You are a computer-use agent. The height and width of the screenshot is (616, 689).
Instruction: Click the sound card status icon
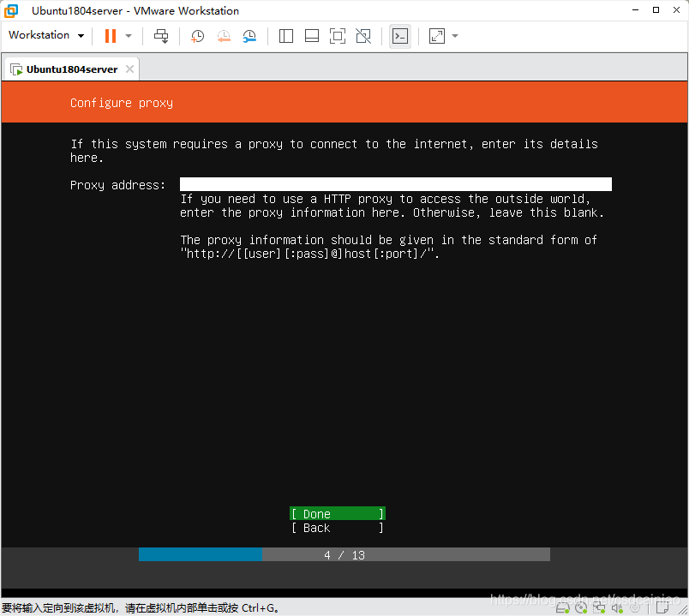(617, 608)
